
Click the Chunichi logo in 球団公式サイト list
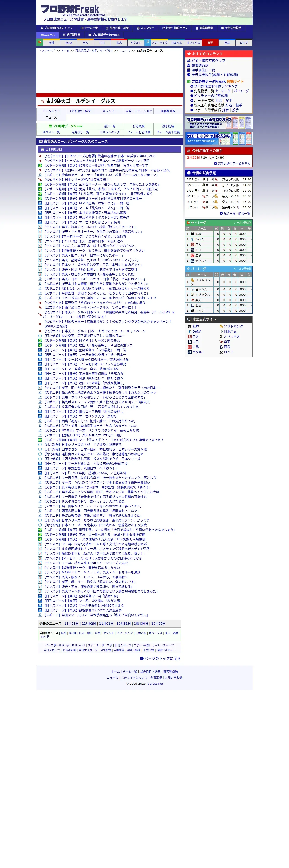190,342
